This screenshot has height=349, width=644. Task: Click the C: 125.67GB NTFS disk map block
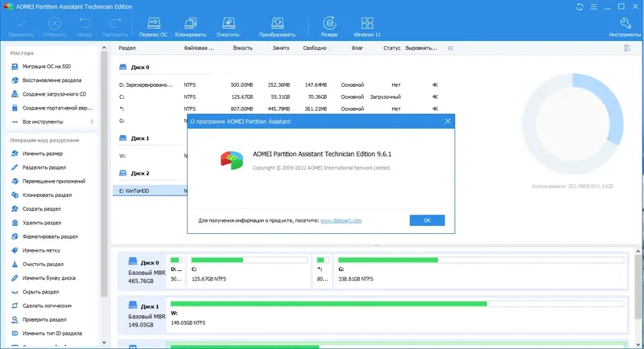coord(249,270)
